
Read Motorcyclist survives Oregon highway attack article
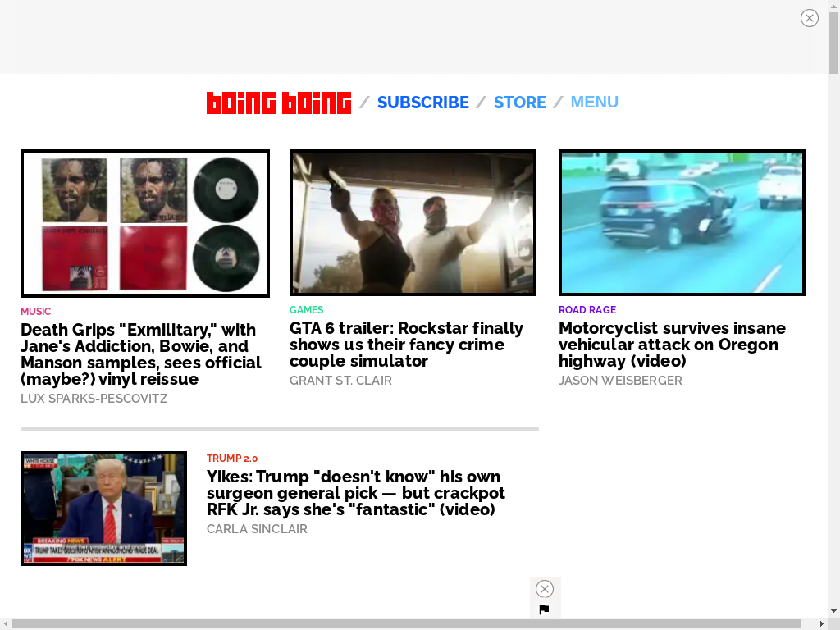click(672, 345)
